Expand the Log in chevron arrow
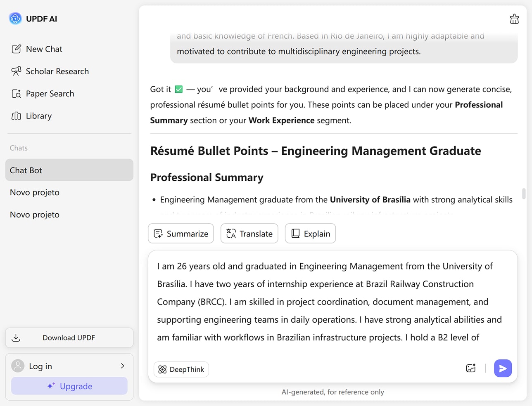This screenshot has width=532, height=406. [123, 366]
